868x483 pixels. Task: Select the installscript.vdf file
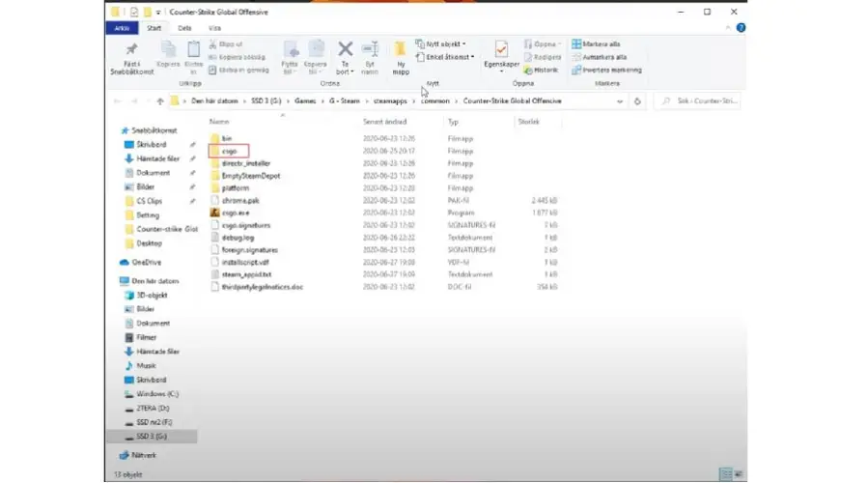(x=239, y=262)
